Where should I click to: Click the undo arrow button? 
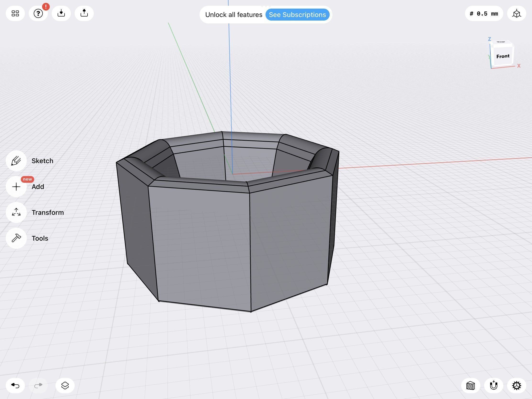[15, 386]
